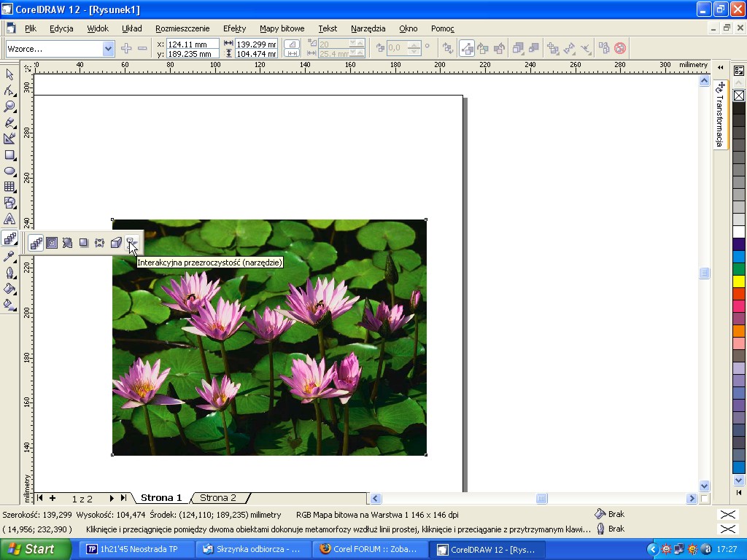This screenshot has height=560, width=747.
Task: Select the Text tool
Action: point(9,219)
